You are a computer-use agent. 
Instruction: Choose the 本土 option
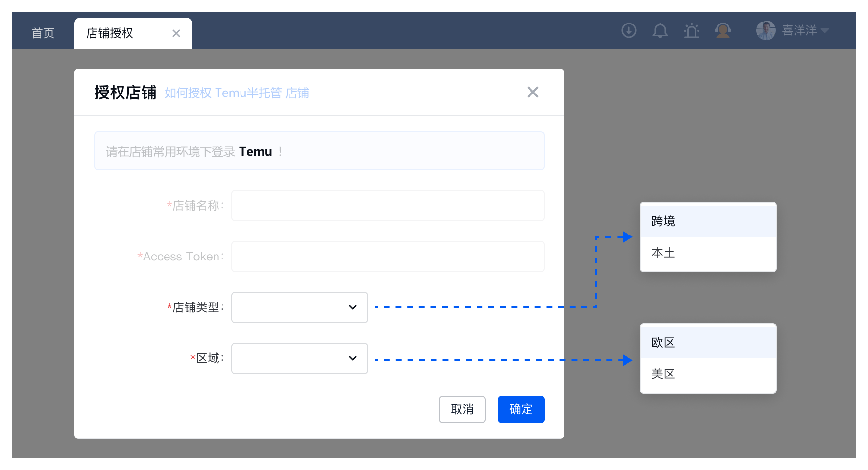pyautogui.click(x=708, y=253)
